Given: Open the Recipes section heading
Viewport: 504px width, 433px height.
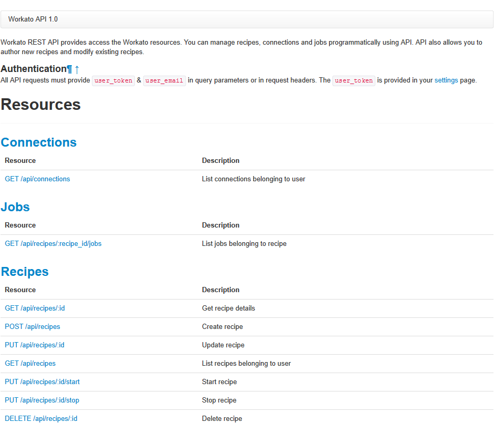Looking at the screenshot, I should [25, 272].
